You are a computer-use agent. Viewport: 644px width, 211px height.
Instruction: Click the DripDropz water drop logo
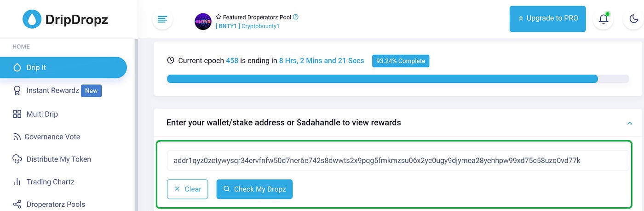tap(31, 19)
